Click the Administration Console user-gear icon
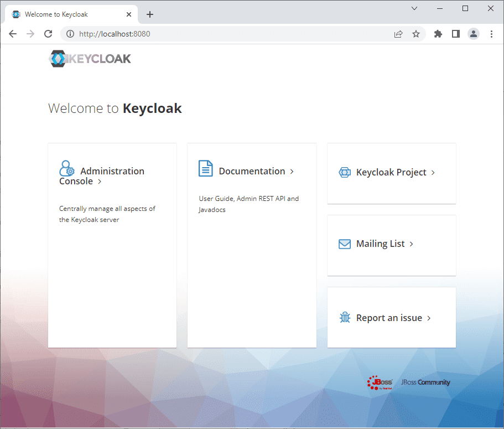Viewport: 504px width, 429px height. (67, 168)
